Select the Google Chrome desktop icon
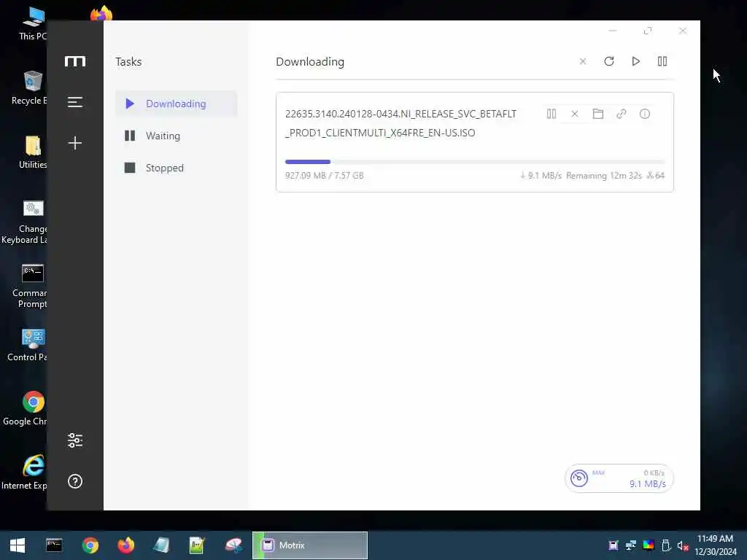 coord(32,408)
